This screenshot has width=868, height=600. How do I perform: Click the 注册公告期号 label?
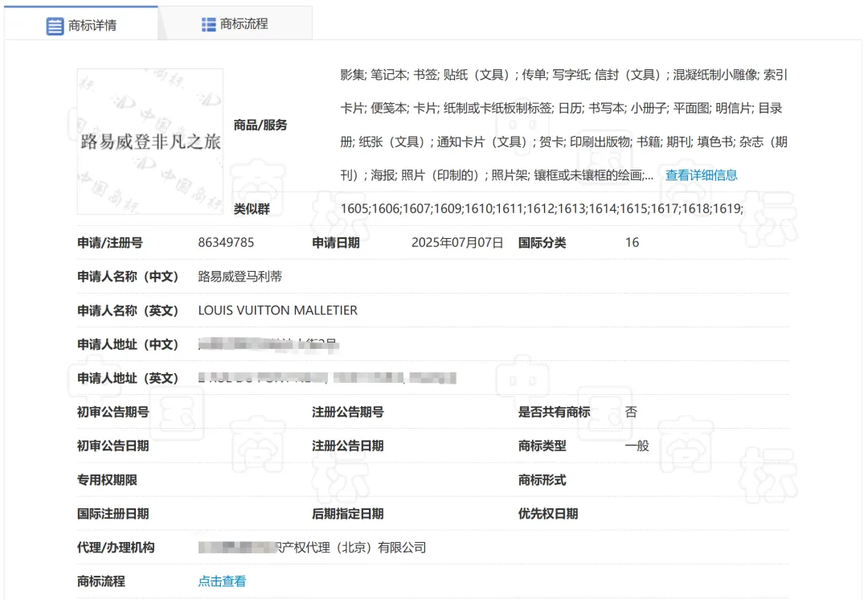pos(348,412)
